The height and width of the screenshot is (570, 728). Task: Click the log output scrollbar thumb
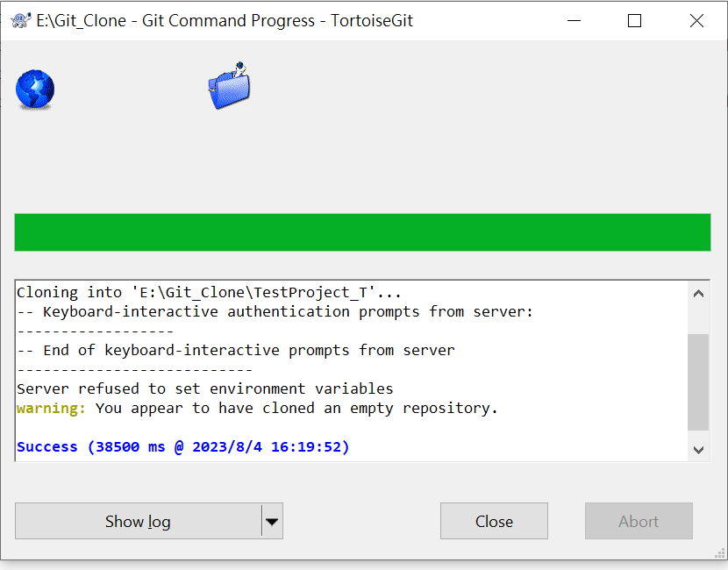point(698,382)
